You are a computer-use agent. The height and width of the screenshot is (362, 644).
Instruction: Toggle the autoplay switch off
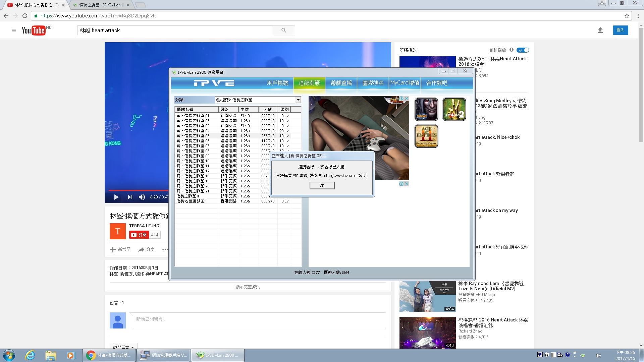coord(523,50)
